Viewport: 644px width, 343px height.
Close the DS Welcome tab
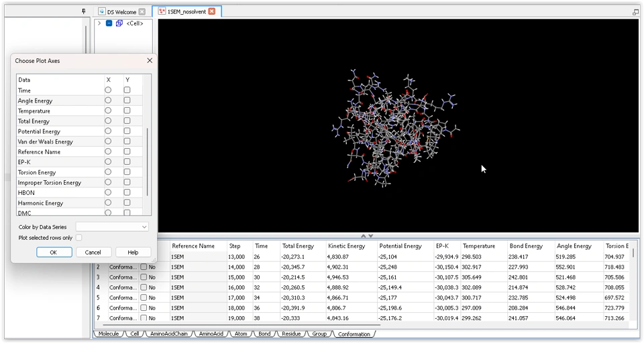tap(142, 12)
